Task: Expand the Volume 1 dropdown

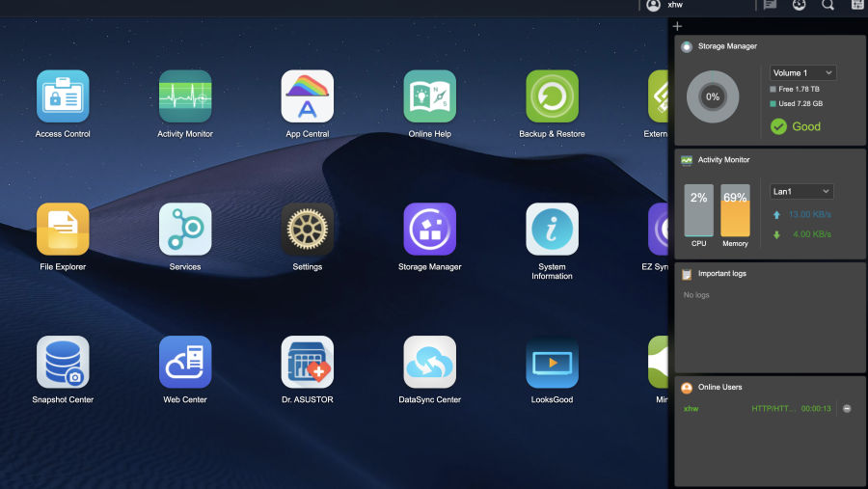Action: [x=802, y=72]
